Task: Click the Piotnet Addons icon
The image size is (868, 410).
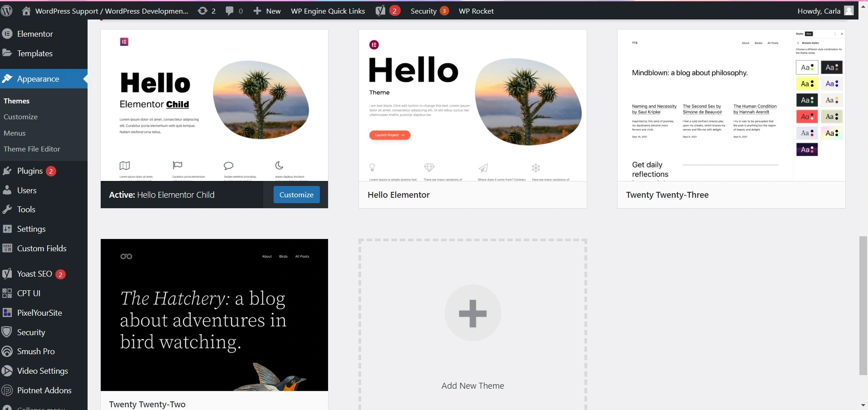Action: pyautogui.click(x=7, y=390)
